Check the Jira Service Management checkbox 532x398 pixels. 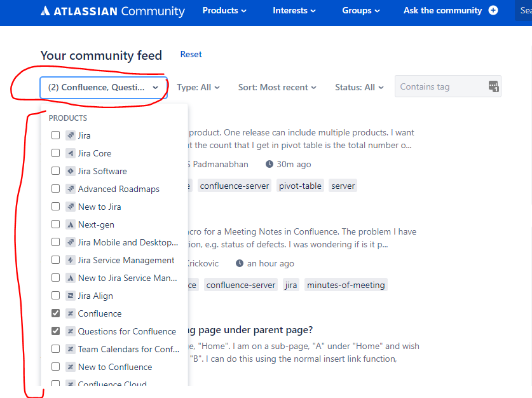(56, 260)
